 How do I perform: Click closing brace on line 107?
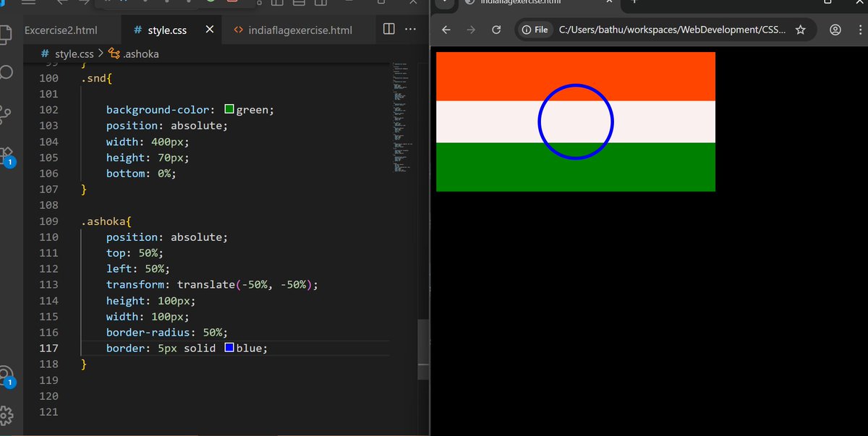tap(84, 189)
